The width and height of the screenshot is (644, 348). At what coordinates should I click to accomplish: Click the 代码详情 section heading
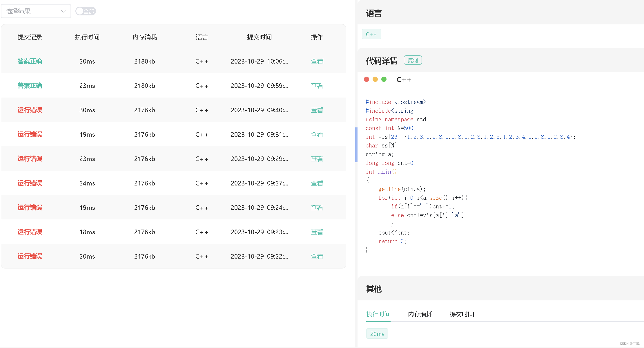(x=382, y=61)
